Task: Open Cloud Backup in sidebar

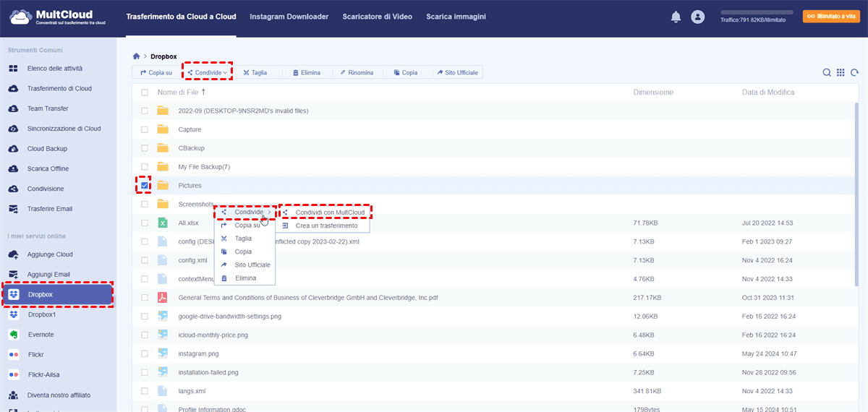Action: 47,148
